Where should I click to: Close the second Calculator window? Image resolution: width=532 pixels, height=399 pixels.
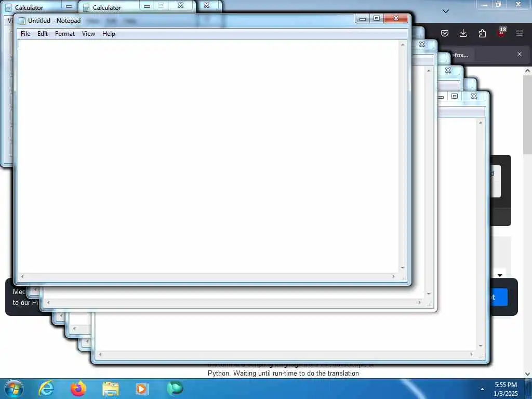[180, 6]
